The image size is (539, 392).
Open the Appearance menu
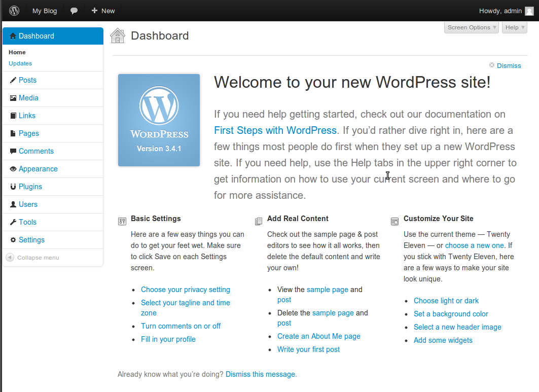[38, 169]
